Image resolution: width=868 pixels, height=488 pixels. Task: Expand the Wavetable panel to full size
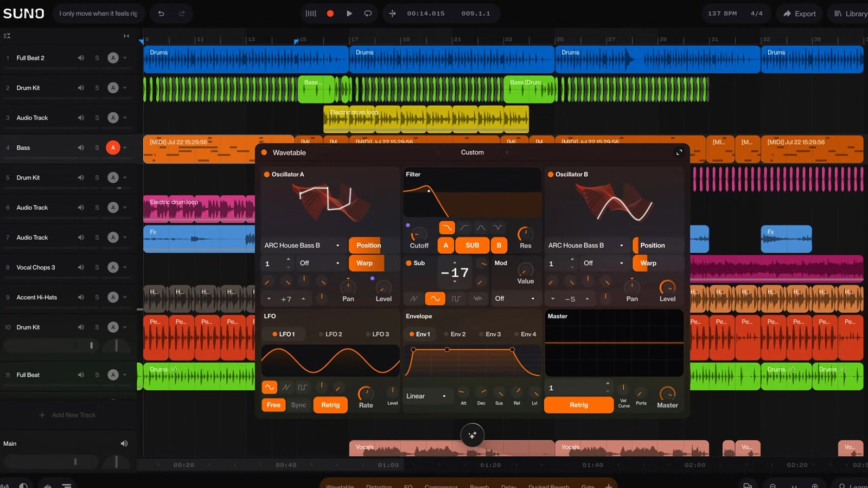pos(679,152)
